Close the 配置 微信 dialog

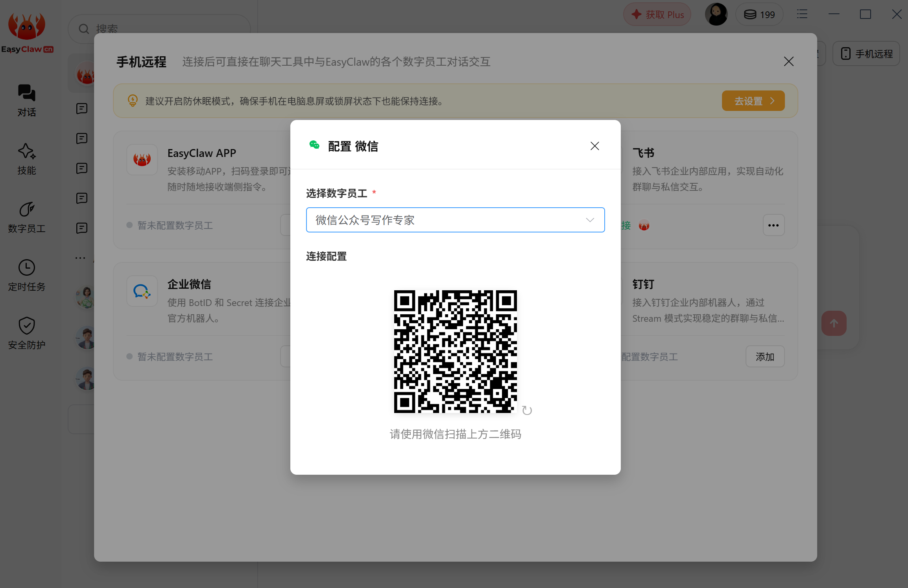pos(594,146)
